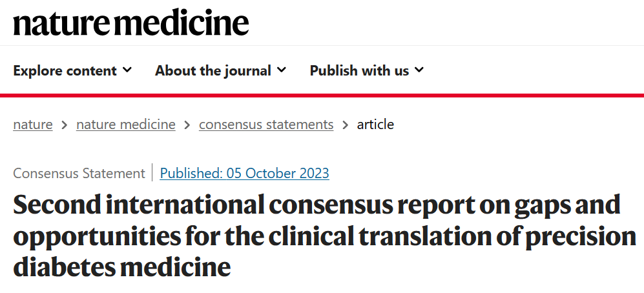Open the consensus statements breadcrumb link
The height and width of the screenshot is (293, 644).
coord(266,125)
